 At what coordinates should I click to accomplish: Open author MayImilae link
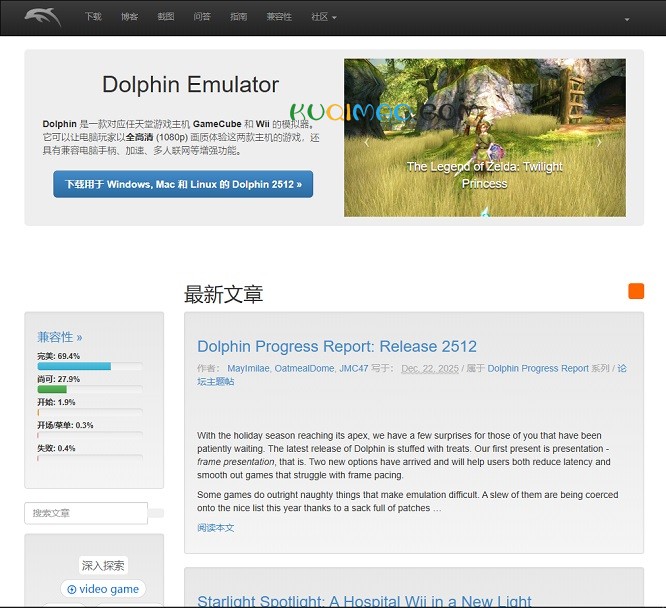[x=248, y=368]
